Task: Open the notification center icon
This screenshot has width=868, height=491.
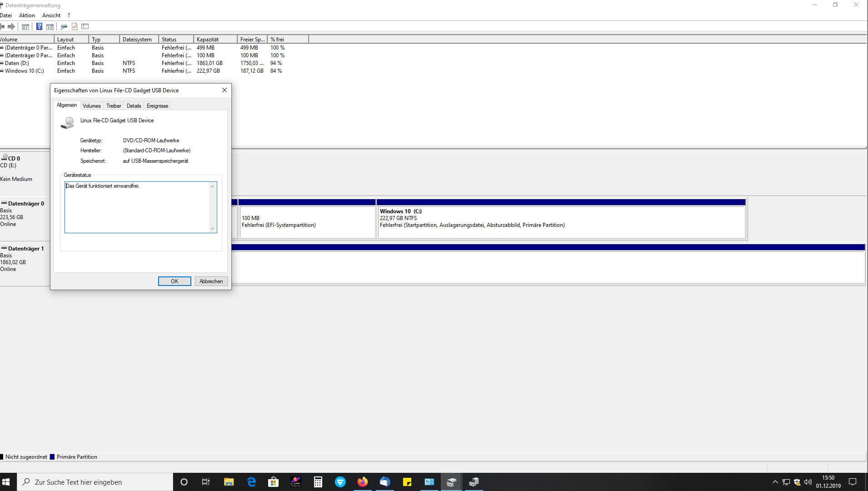Action: coord(853,482)
